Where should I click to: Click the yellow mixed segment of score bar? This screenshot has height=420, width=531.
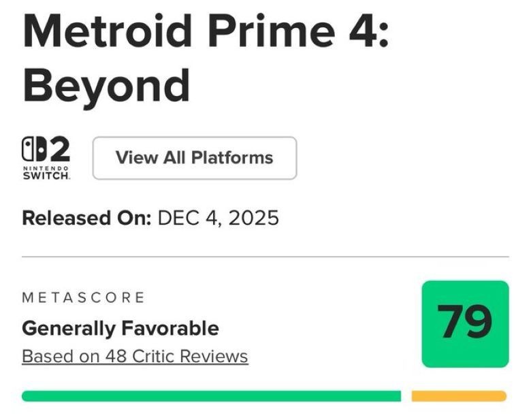[x=459, y=396]
